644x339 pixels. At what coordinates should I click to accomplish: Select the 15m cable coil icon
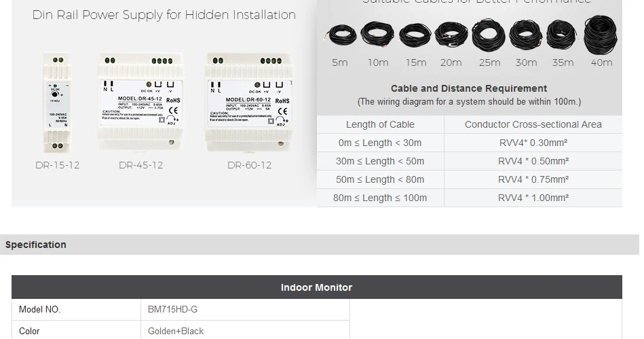click(x=415, y=35)
